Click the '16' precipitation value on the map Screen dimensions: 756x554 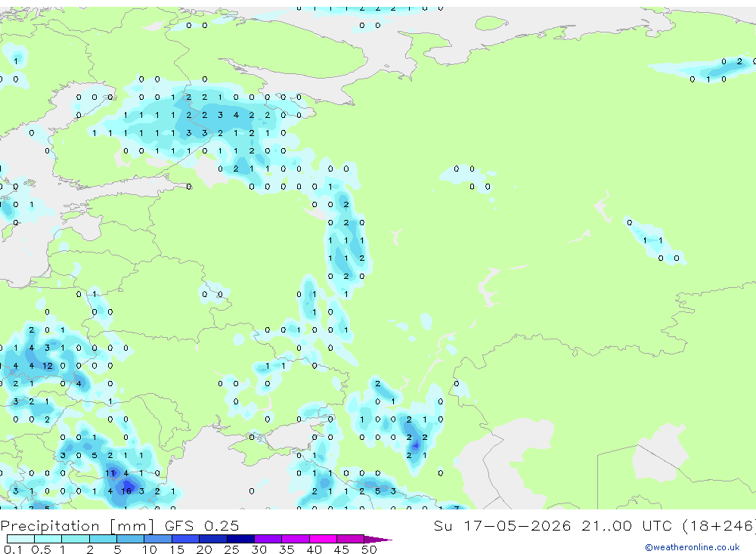(x=126, y=491)
